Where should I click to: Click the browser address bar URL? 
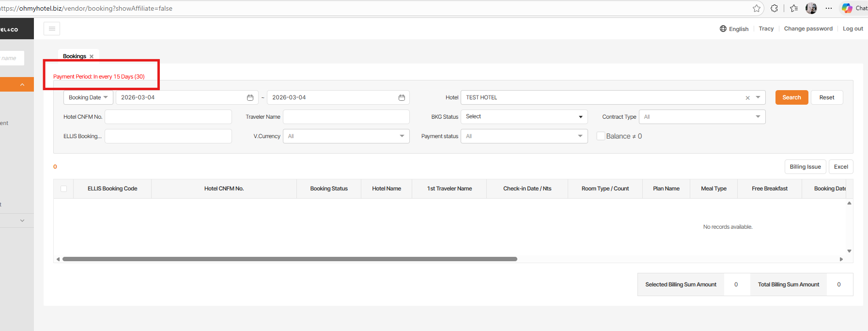(86, 8)
